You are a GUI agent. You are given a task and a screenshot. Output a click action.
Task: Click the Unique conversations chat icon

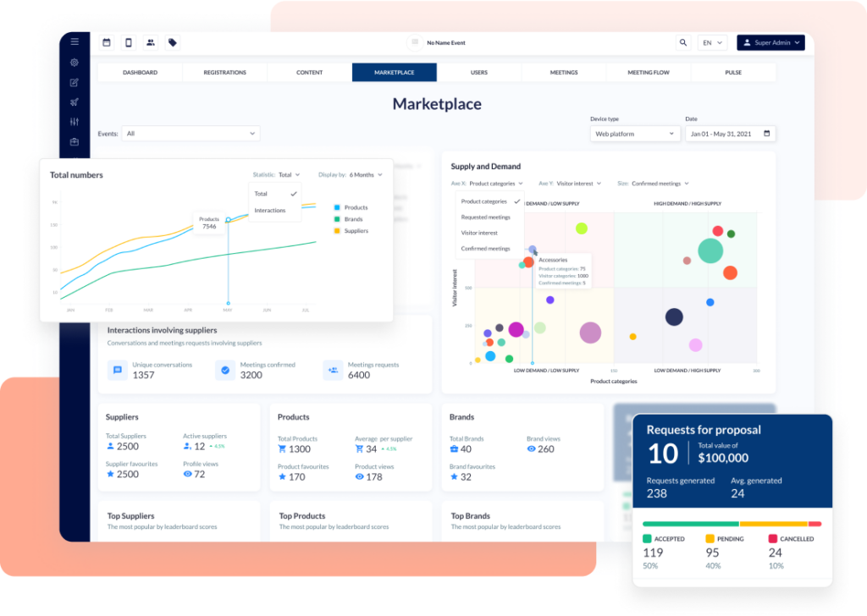point(117,370)
